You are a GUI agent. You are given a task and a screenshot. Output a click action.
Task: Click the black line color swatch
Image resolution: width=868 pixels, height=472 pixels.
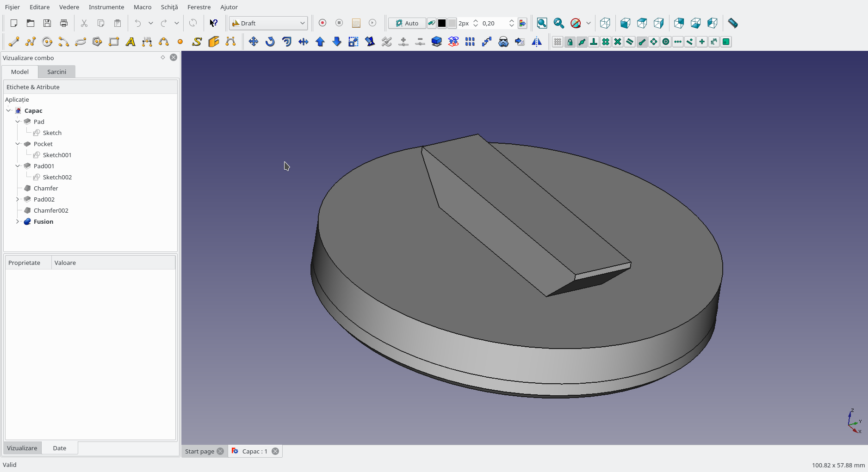[442, 23]
